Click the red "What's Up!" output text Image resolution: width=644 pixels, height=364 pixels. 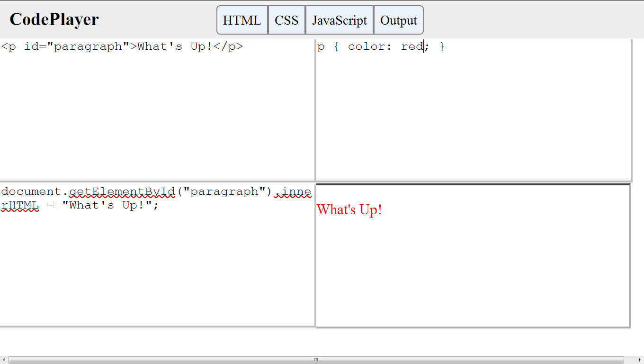(x=349, y=209)
